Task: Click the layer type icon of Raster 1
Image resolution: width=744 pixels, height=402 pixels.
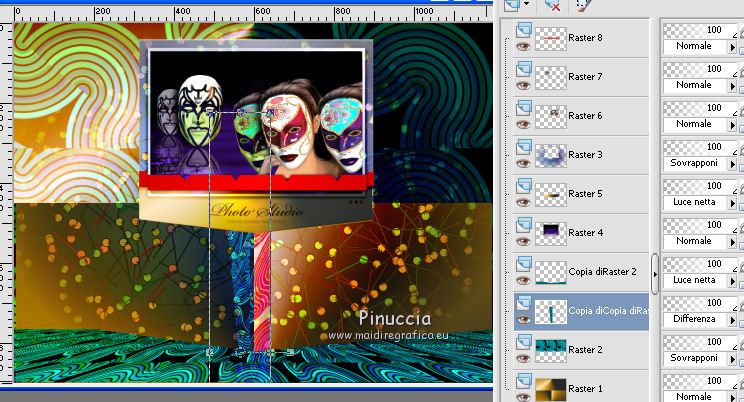Action: pos(523,380)
